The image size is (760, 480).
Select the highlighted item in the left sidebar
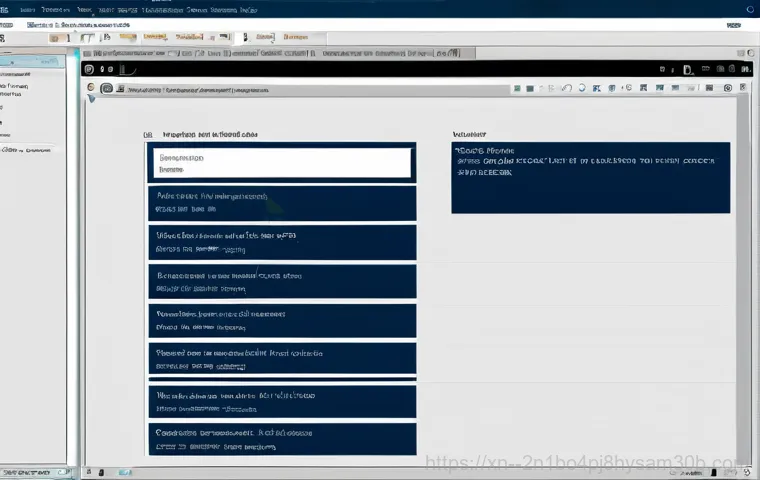30,61
